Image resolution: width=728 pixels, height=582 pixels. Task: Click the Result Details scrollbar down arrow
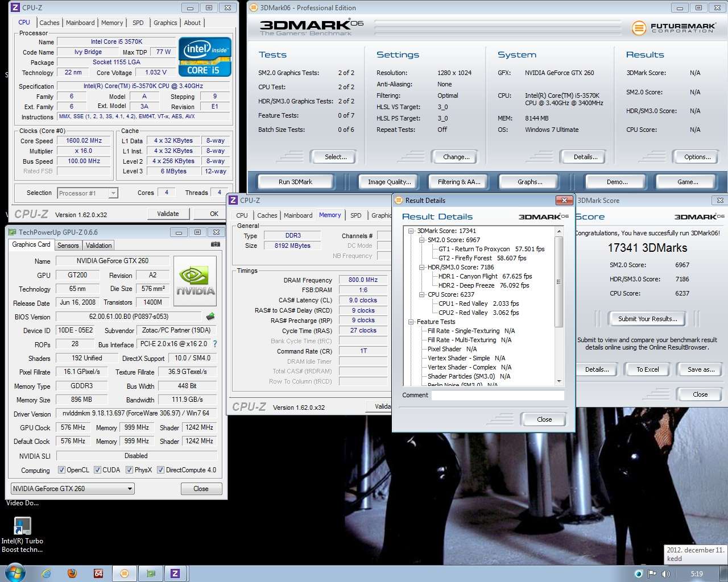[559, 381]
